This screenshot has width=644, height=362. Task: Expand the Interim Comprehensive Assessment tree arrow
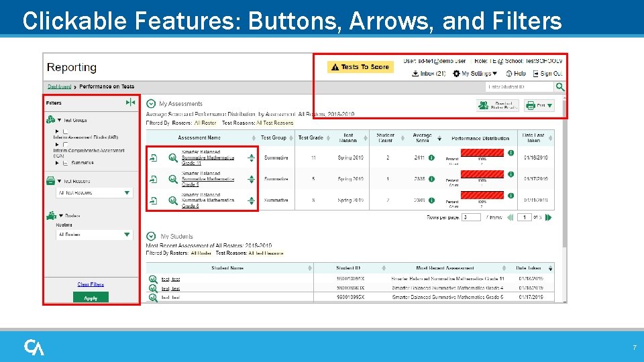(x=57, y=145)
